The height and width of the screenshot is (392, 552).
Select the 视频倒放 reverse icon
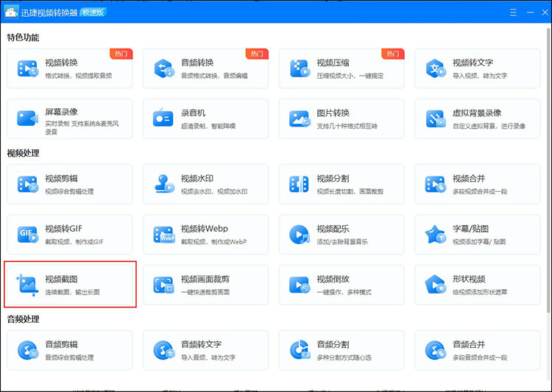coord(300,285)
